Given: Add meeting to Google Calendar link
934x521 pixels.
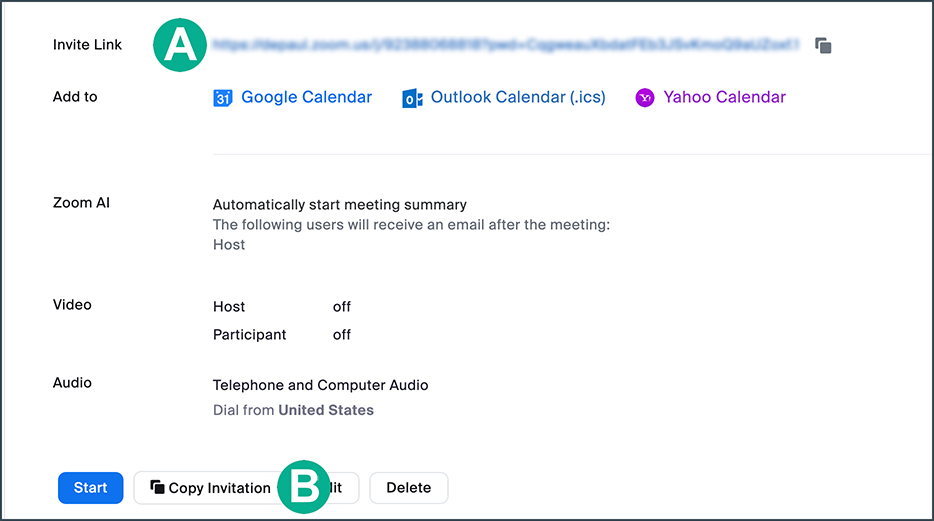Looking at the screenshot, I should pos(306,97).
